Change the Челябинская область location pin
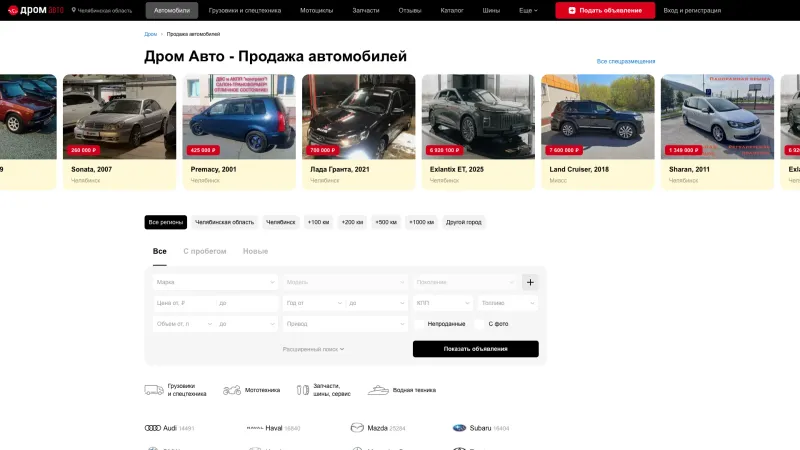 (x=102, y=10)
